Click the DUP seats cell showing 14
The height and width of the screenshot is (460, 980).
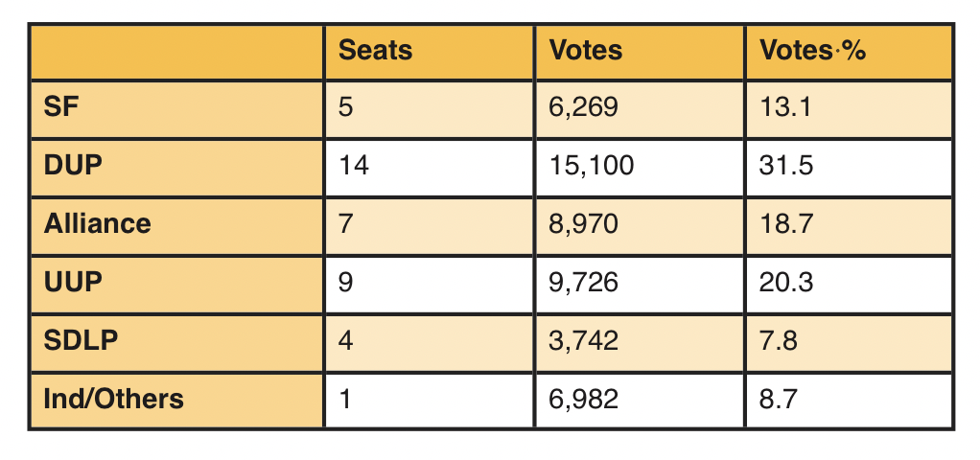(354, 166)
